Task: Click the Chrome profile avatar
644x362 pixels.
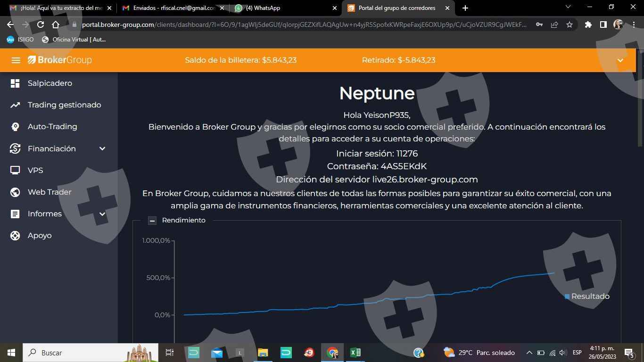Action: 618,25
